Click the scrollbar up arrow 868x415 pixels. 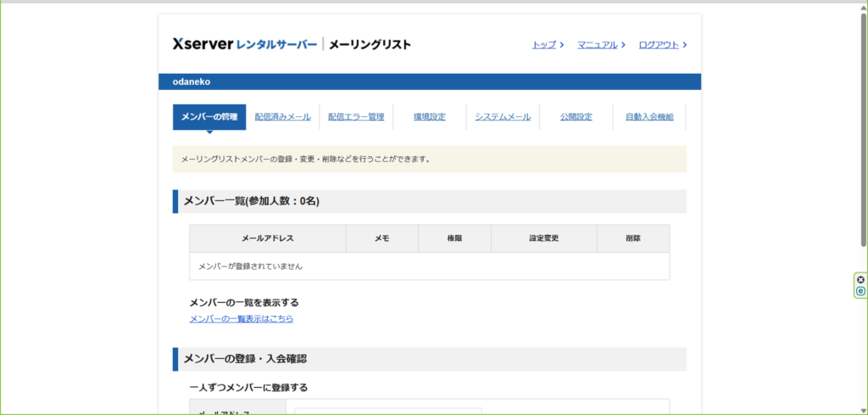[863, 6]
